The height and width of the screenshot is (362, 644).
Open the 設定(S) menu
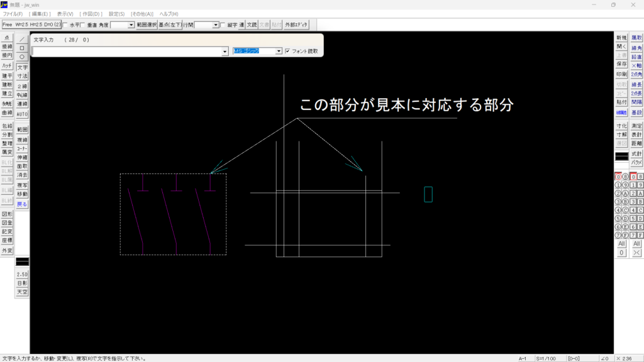(x=116, y=14)
